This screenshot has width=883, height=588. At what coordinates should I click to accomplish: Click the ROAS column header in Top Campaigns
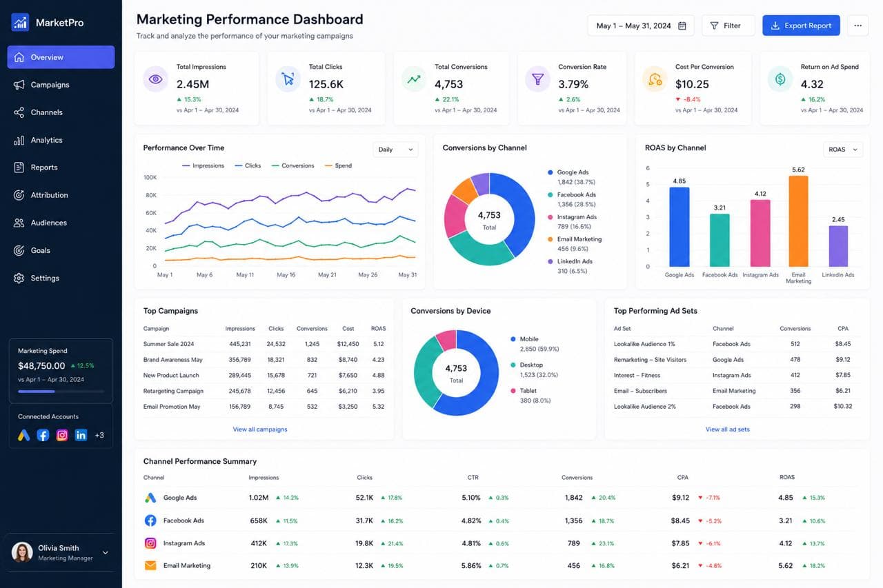pos(378,329)
